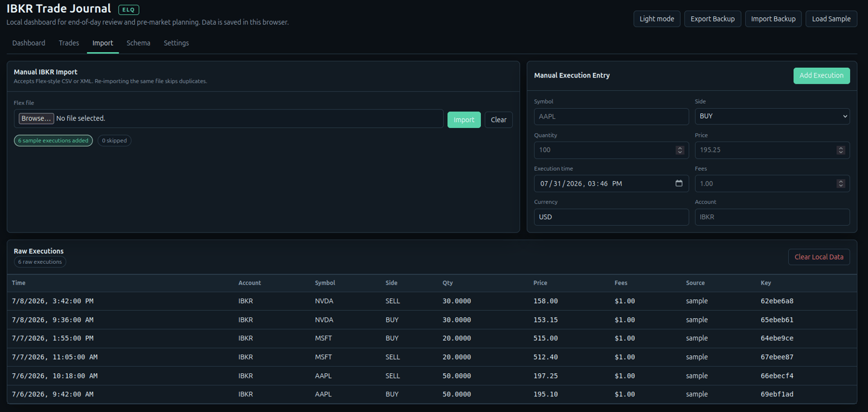Image resolution: width=868 pixels, height=412 pixels.
Task: Click Clear Local Data
Action: tap(819, 257)
